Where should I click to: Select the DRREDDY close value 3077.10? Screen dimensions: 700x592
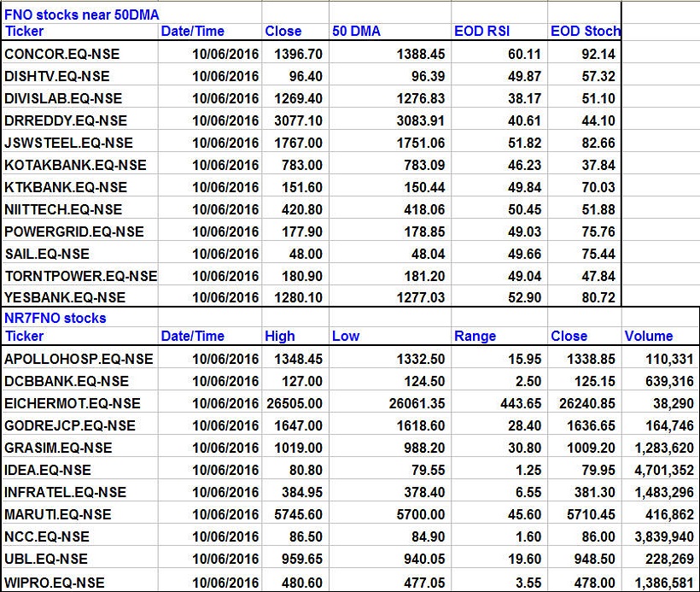point(294,120)
